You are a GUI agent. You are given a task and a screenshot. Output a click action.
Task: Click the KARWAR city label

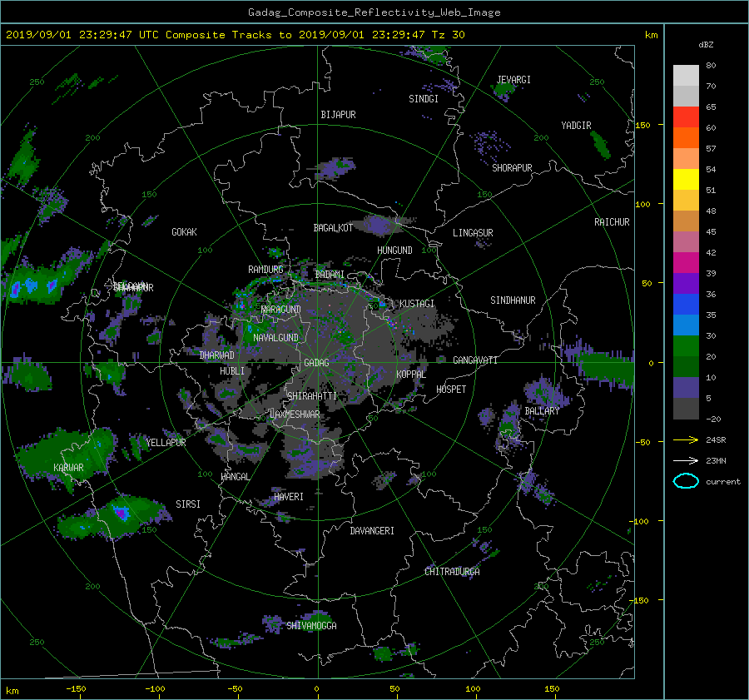pyautogui.click(x=68, y=468)
